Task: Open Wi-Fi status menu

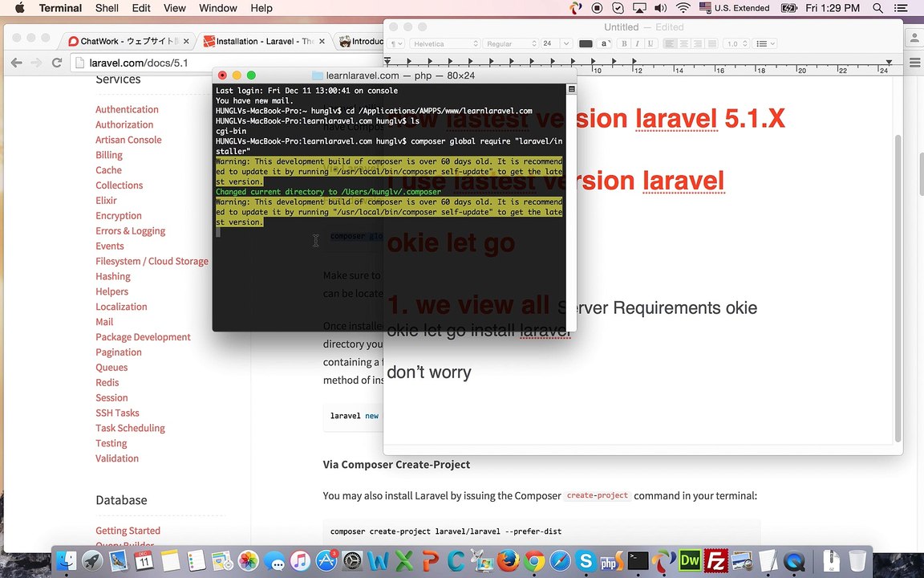Action: pos(683,8)
